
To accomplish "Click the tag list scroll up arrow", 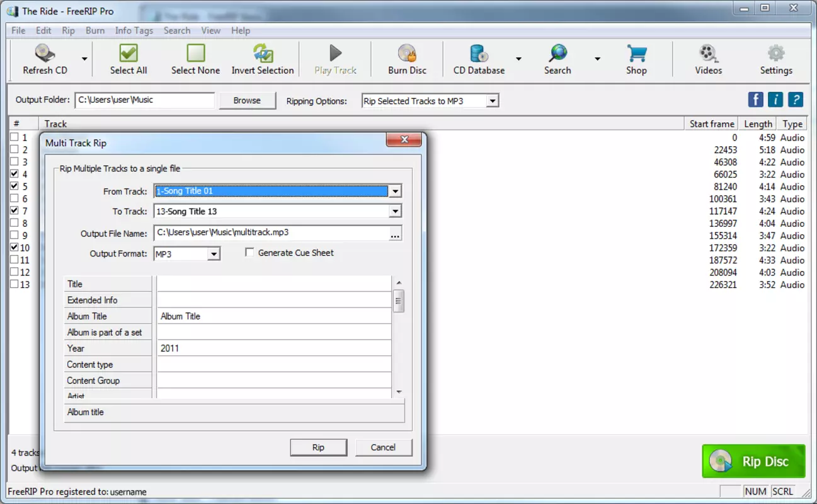I will coord(399,282).
